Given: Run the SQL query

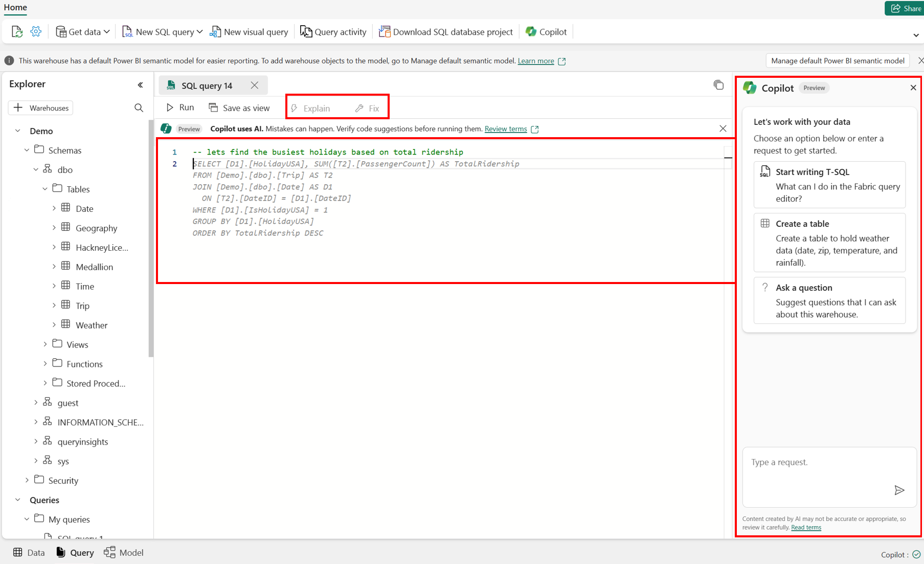Looking at the screenshot, I should [180, 107].
